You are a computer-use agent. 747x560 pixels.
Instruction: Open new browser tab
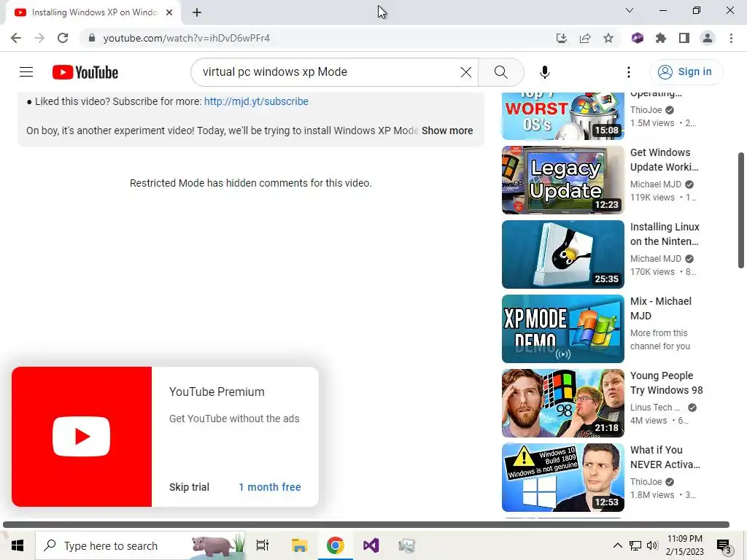197,12
